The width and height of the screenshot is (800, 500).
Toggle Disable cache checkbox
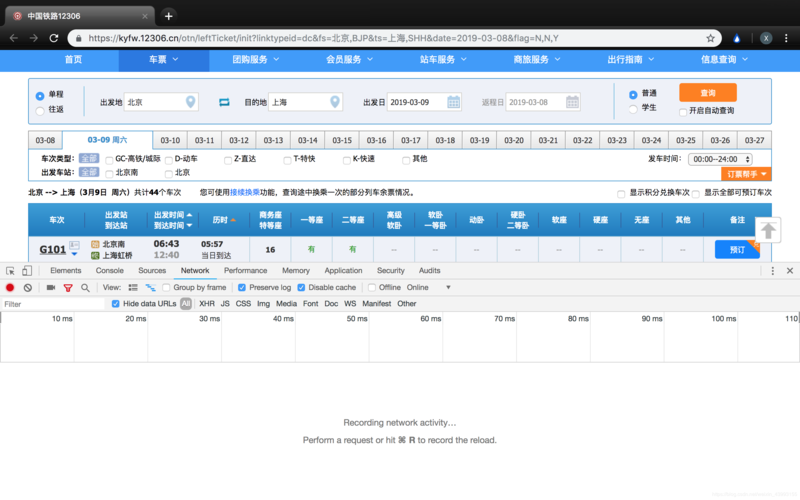pos(301,288)
